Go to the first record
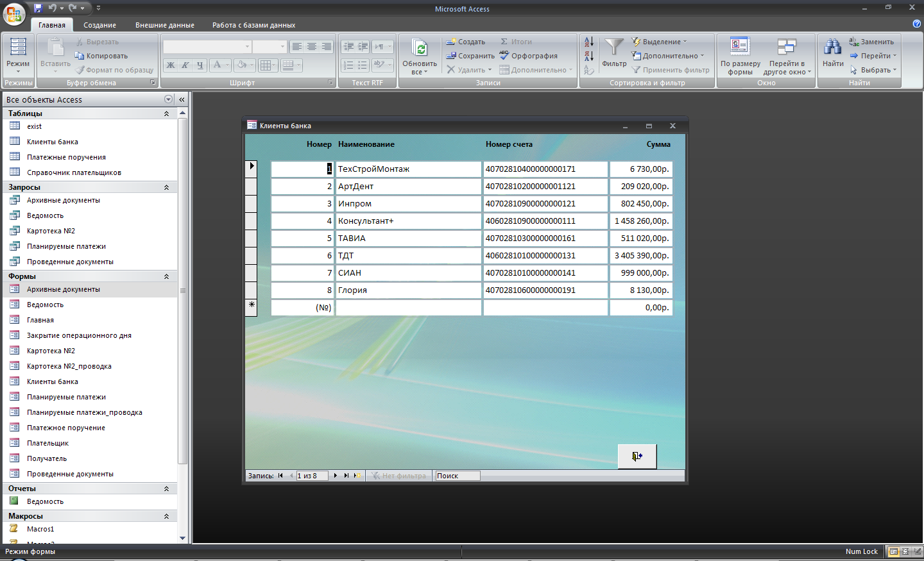Viewport: 924px width, 561px height. [x=280, y=476]
